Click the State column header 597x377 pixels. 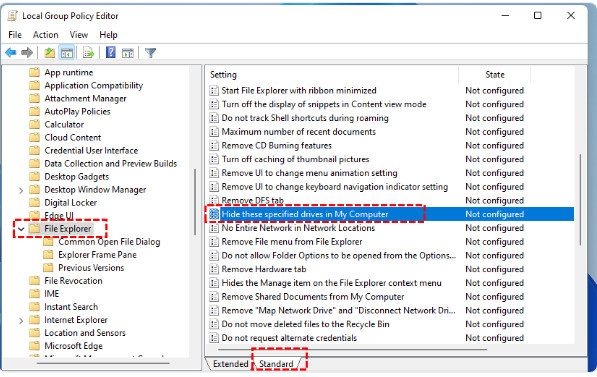[x=495, y=75]
